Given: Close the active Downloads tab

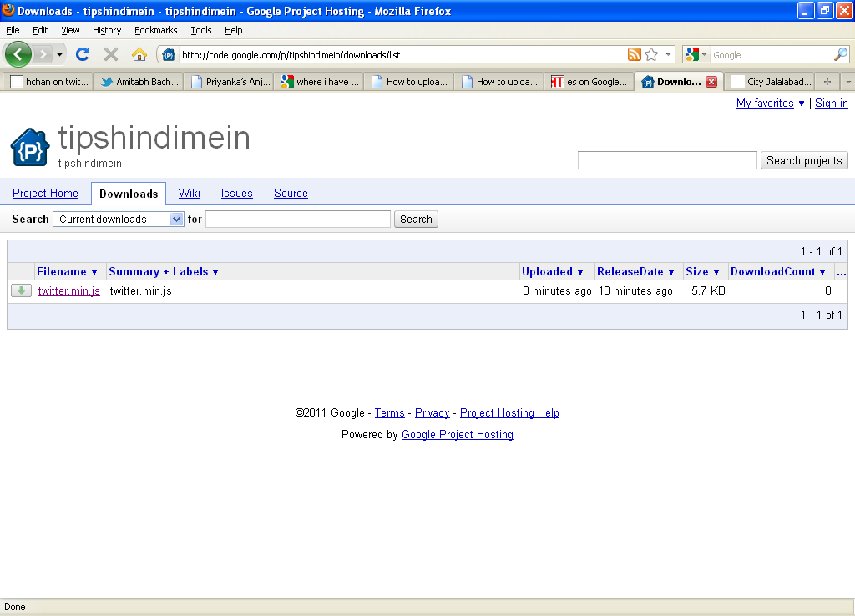Looking at the screenshot, I should point(711,82).
